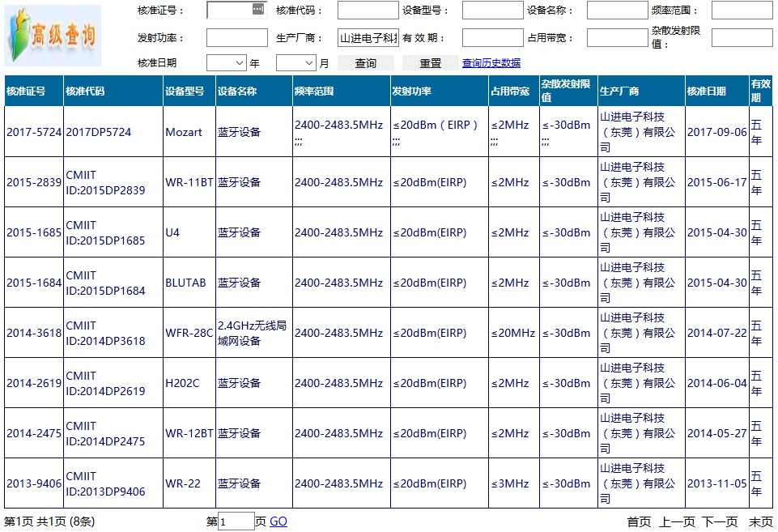Select ≤20dBm（EIRP）cell in Mozart row
This screenshot has width=778, height=532.
[x=440, y=132]
